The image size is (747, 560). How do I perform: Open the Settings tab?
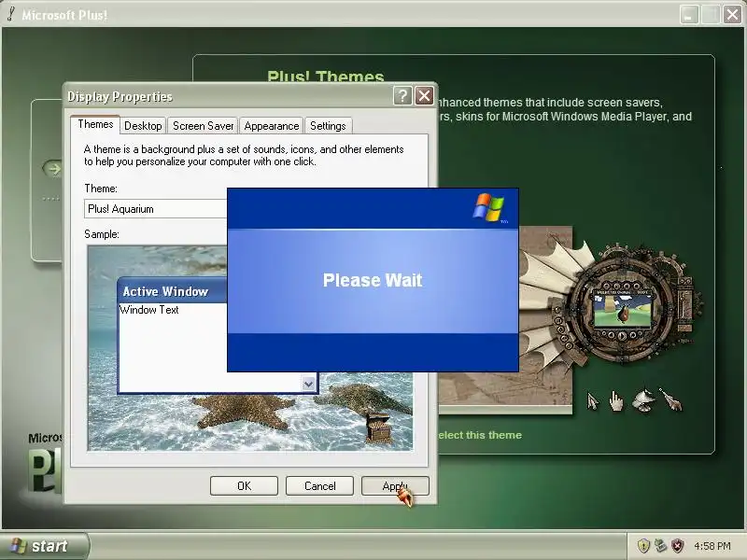[x=328, y=126]
